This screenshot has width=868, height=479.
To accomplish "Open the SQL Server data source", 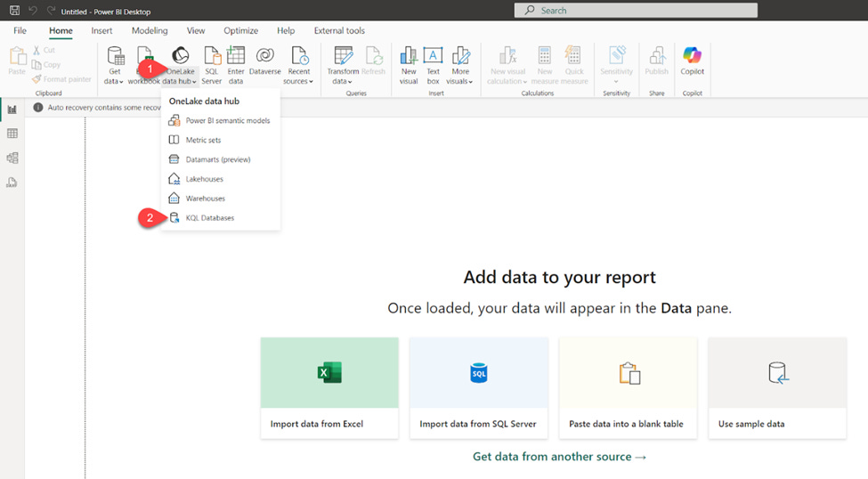I will click(x=212, y=65).
